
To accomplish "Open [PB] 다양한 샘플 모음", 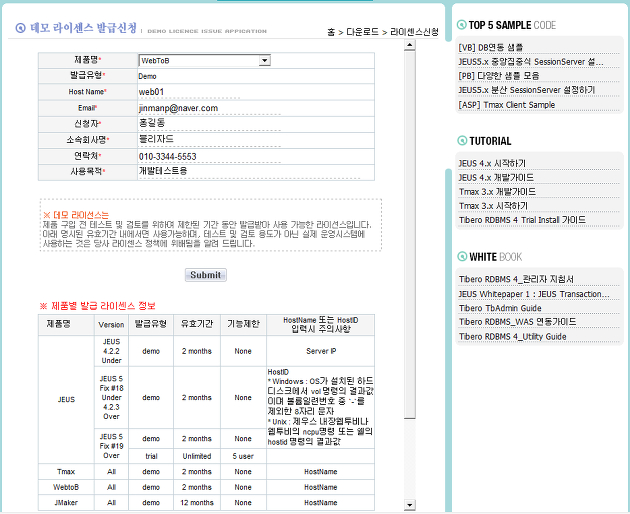I will [499, 76].
